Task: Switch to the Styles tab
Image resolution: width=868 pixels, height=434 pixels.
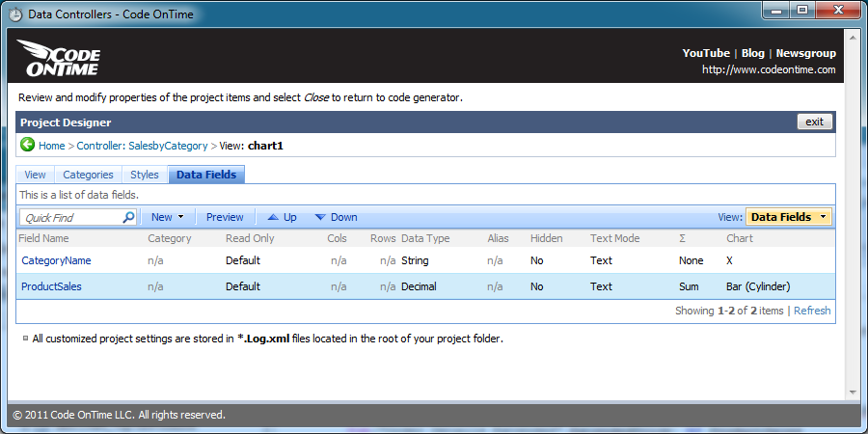Action: (x=145, y=175)
